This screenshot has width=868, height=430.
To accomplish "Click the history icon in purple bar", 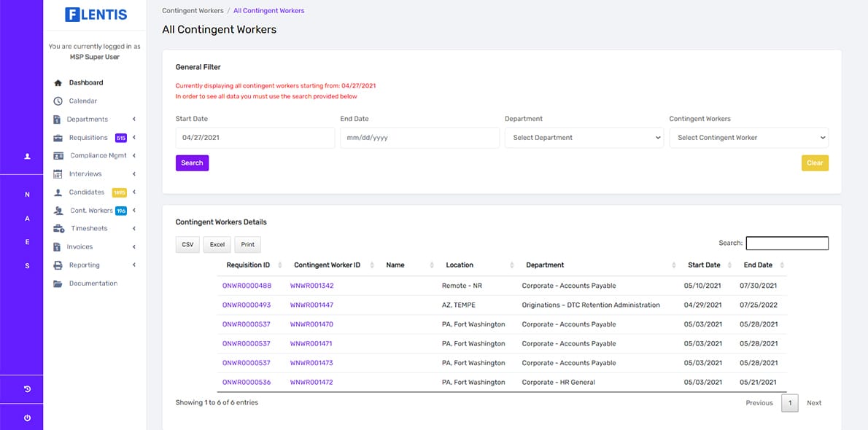I will pos(27,389).
